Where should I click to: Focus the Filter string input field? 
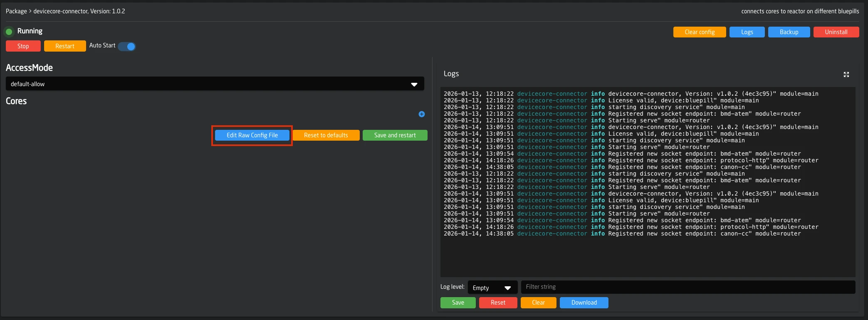coord(688,287)
